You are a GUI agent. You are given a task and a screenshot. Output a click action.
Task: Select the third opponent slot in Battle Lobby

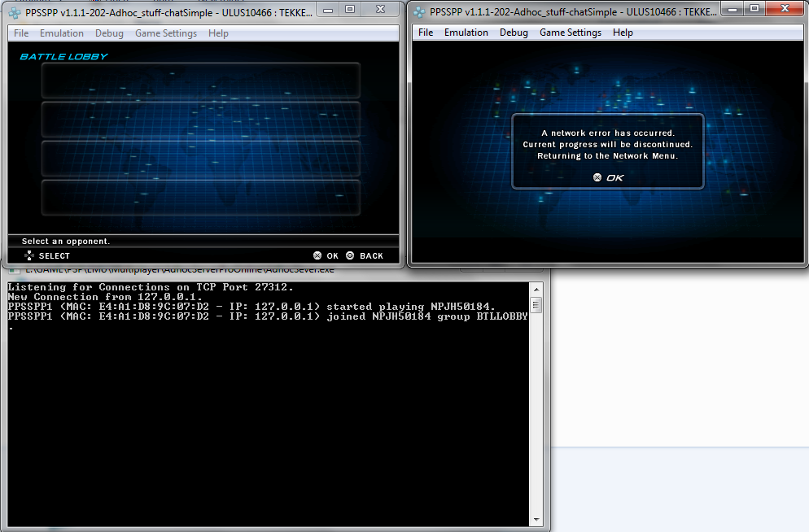(200, 158)
